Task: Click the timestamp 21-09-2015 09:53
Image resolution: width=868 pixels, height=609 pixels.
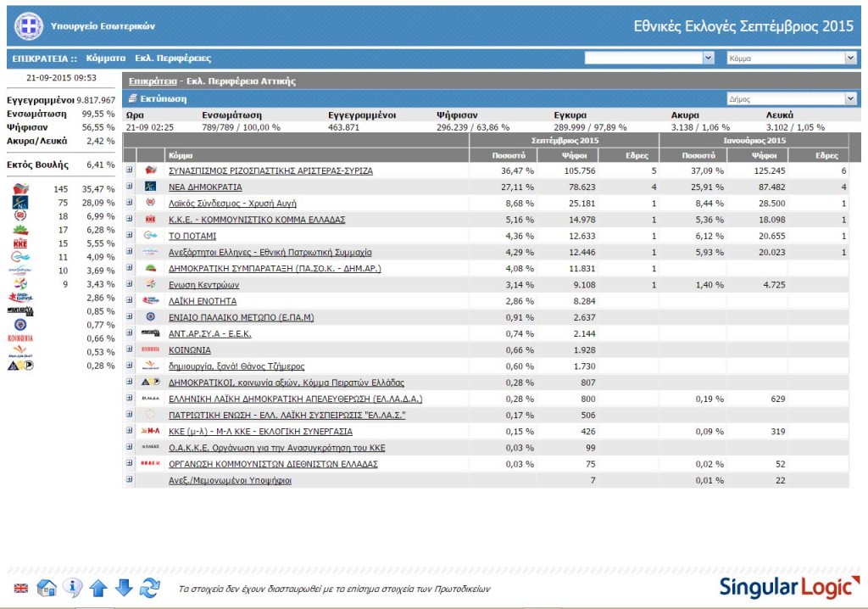Action: [x=61, y=77]
